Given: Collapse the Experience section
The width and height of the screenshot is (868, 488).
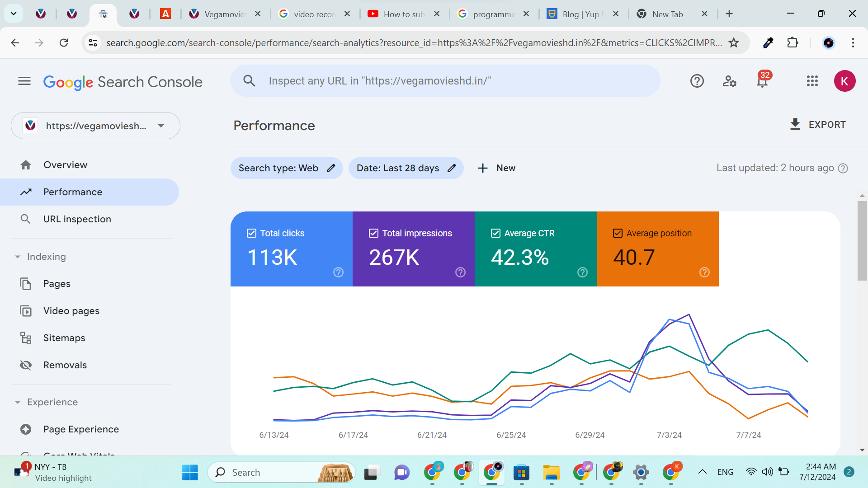Looking at the screenshot, I should 18,402.
